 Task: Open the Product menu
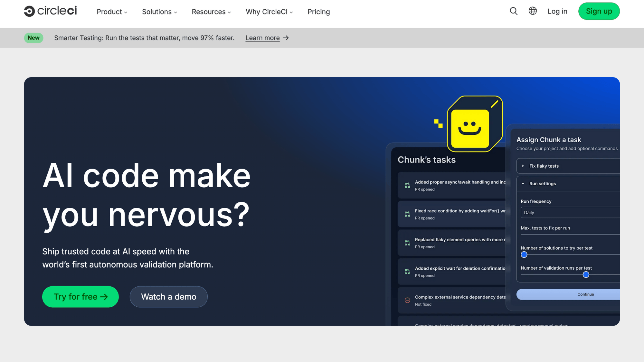(x=112, y=12)
